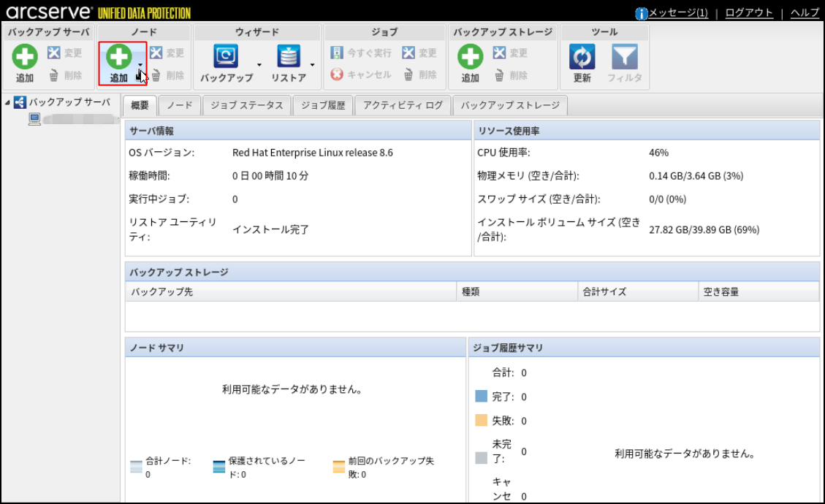The width and height of the screenshot is (825, 504).
Task: Click the green add node icon
Action: (119, 57)
